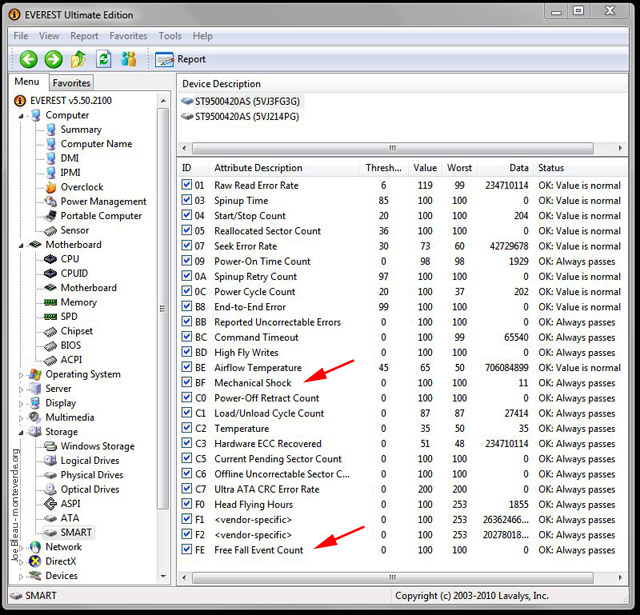Expand the Devices tree node
This screenshot has height=615, width=640.
coord(21,577)
